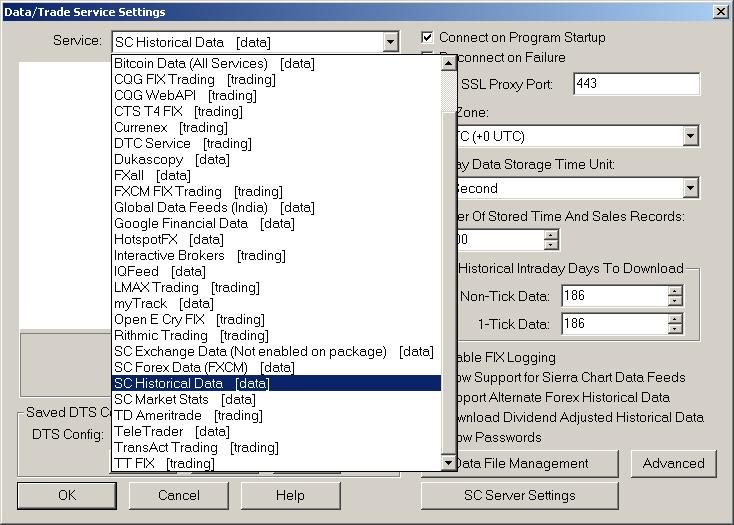Click the 1-Tick Data days field
734x525 pixels.
(x=614, y=324)
